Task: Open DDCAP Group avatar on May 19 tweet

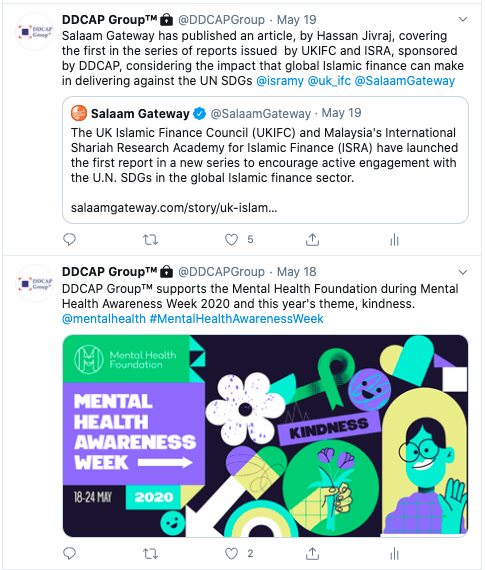Action: [35, 32]
